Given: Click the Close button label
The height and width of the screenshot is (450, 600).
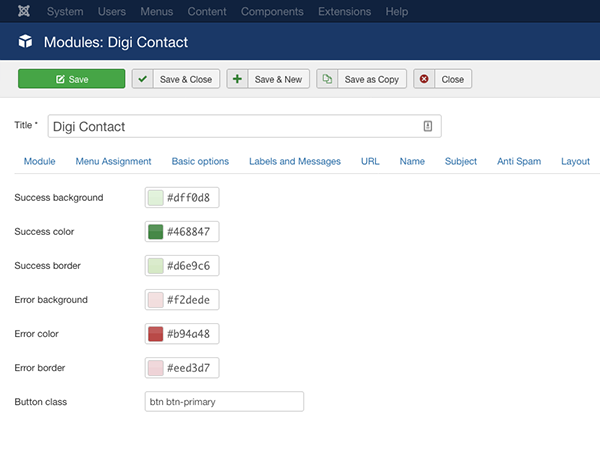Looking at the screenshot, I should tap(453, 79).
